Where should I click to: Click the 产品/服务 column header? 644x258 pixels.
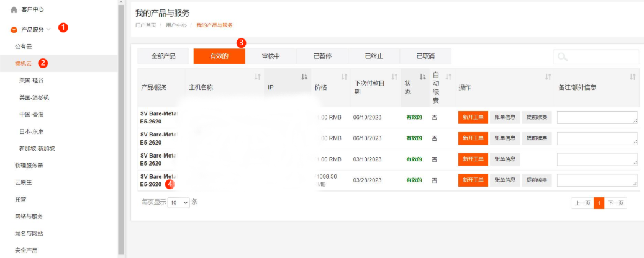pos(161,88)
